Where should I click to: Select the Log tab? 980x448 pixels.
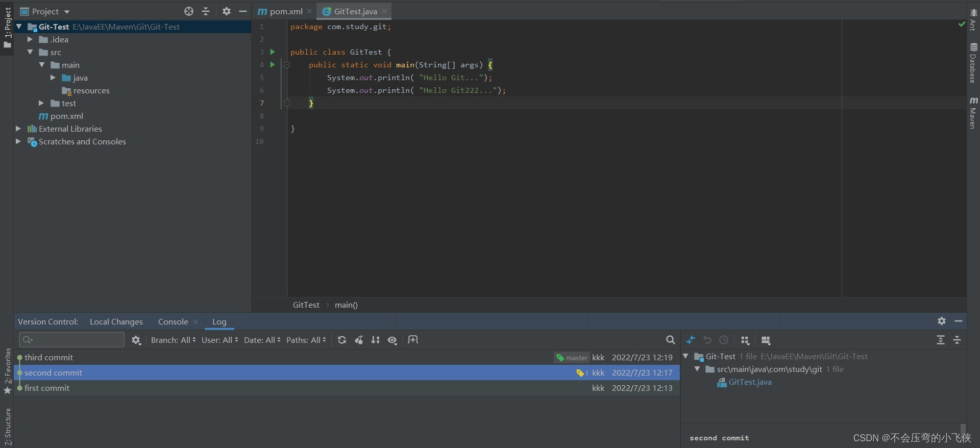coord(219,321)
